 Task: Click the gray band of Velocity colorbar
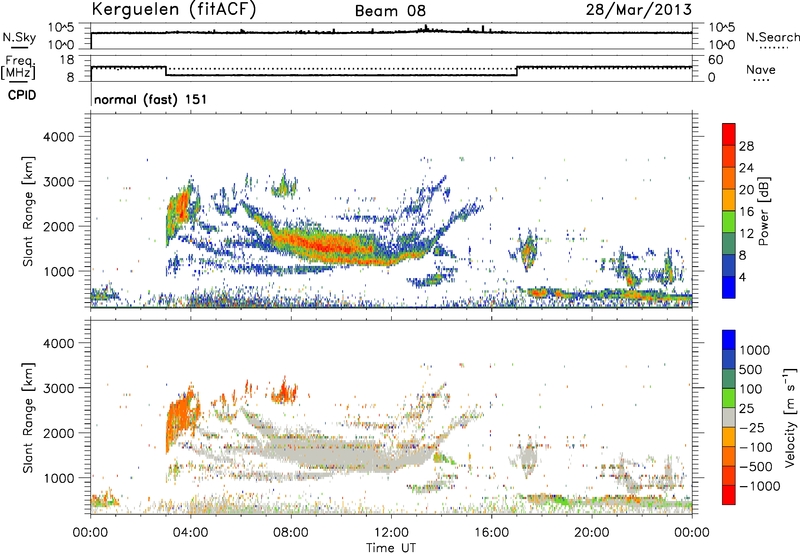tap(729, 417)
